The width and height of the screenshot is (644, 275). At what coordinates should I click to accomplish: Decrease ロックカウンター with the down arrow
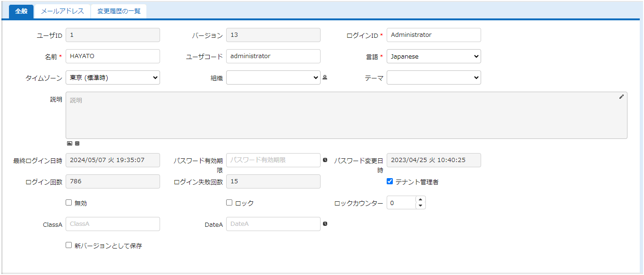coord(420,206)
